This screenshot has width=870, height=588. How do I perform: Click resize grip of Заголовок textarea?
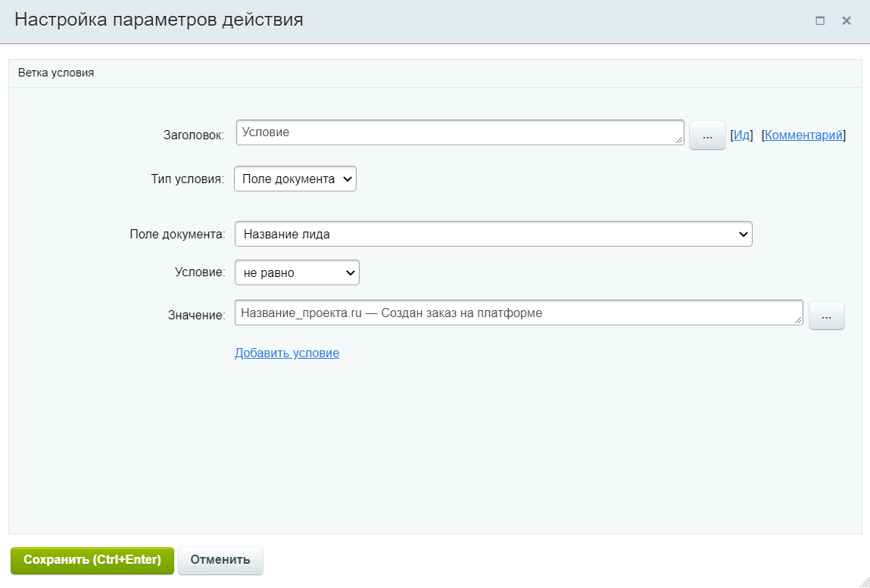pos(680,140)
